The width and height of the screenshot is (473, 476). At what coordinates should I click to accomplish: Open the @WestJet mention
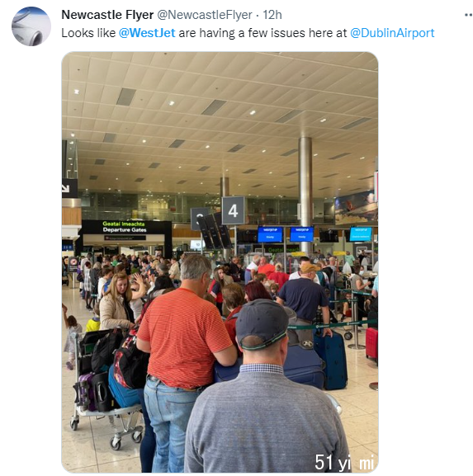147,33
